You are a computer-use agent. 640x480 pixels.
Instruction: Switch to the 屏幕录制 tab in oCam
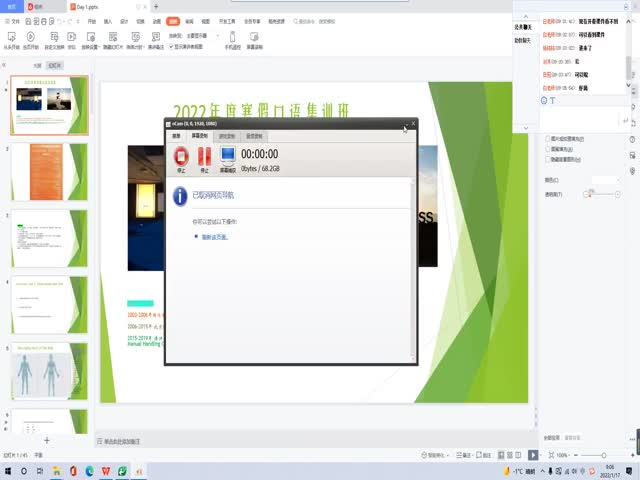point(201,135)
